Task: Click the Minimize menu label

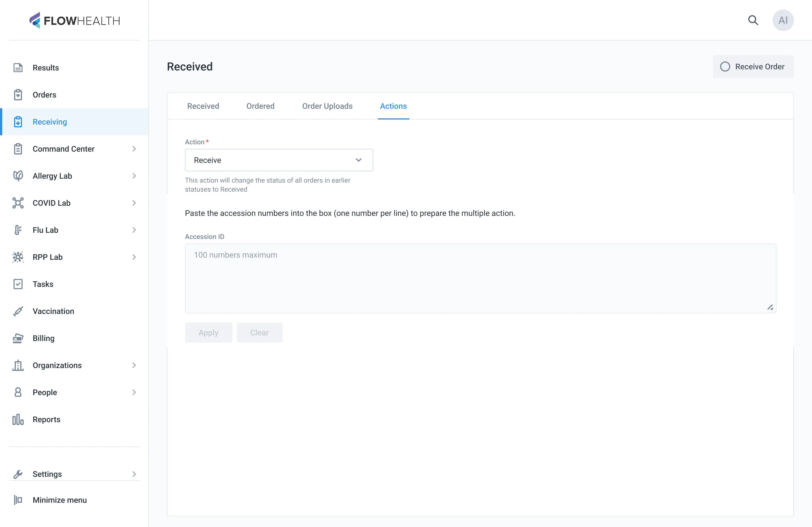Action: 60,500
